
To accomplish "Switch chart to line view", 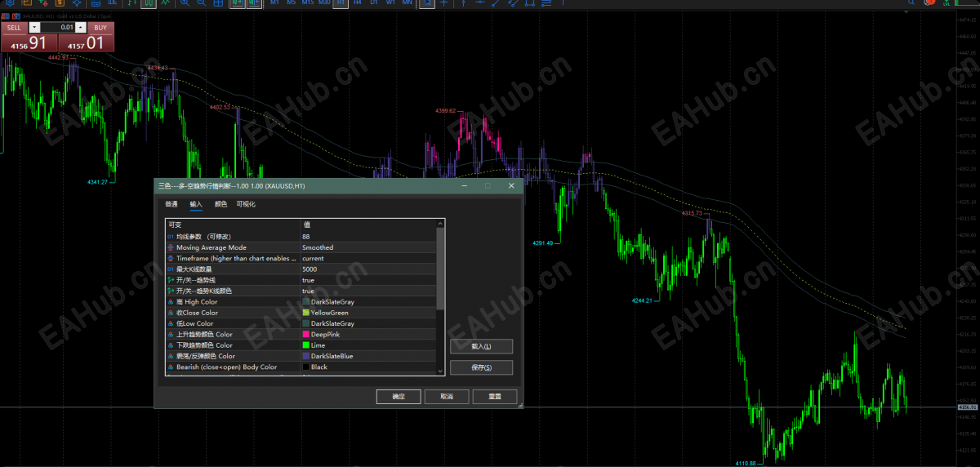I will (166, 3).
